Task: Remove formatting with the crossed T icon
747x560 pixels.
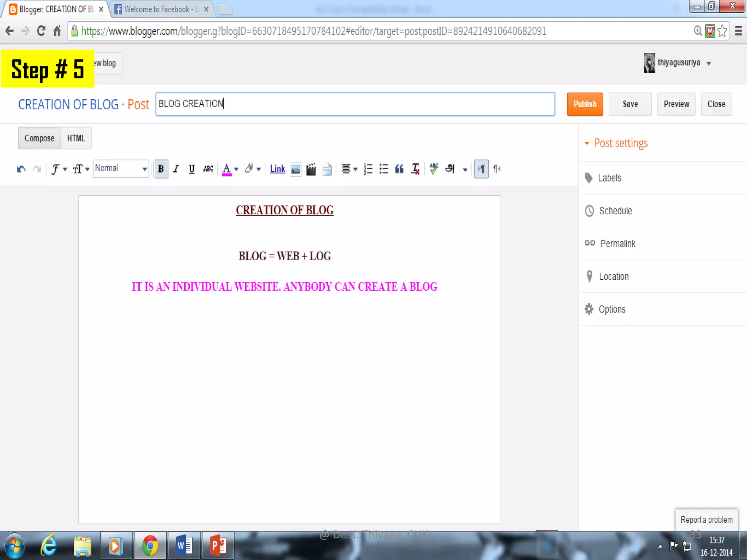Action: (415, 169)
